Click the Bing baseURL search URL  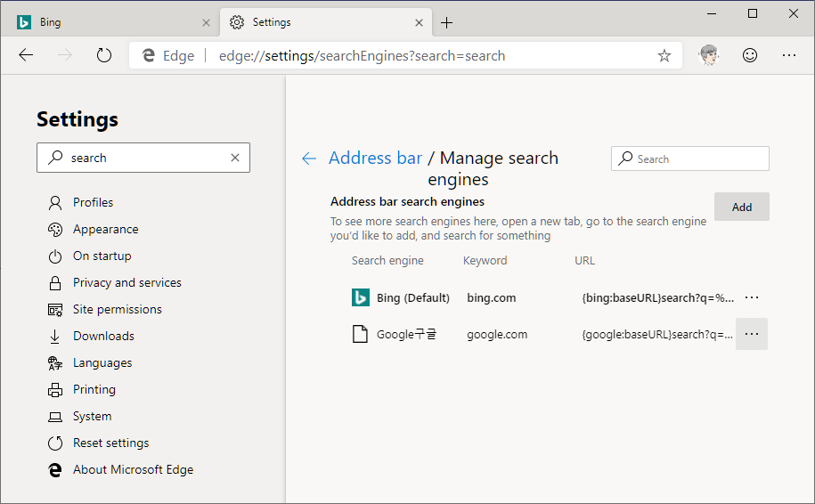click(657, 297)
